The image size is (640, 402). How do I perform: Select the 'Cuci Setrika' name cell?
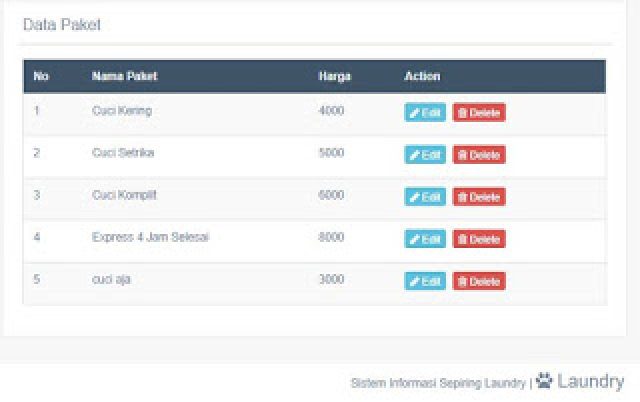123,153
